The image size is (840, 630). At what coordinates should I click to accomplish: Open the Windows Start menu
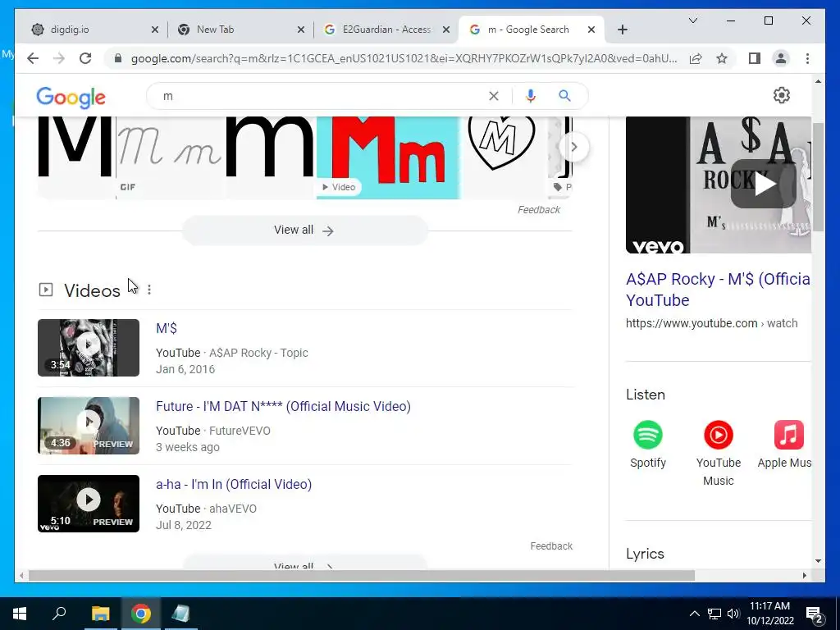coord(20,614)
